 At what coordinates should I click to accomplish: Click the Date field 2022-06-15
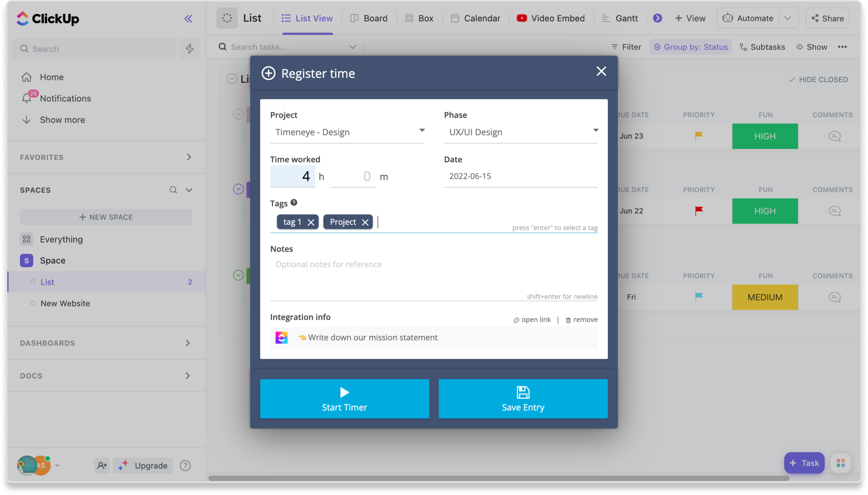pos(521,176)
